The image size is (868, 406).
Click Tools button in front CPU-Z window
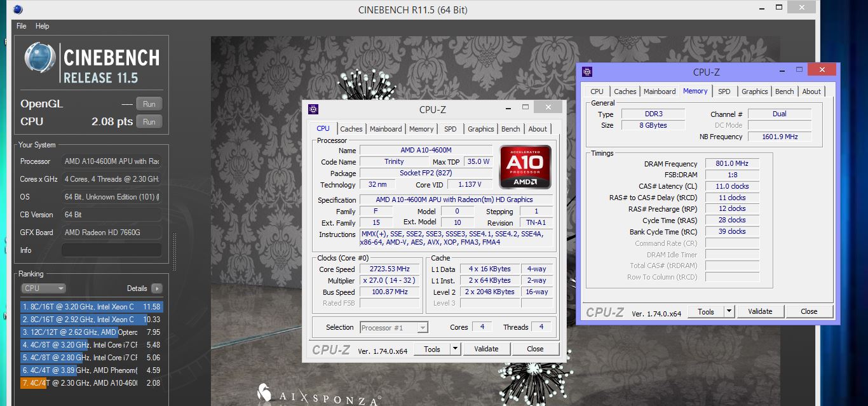(x=432, y=349)
